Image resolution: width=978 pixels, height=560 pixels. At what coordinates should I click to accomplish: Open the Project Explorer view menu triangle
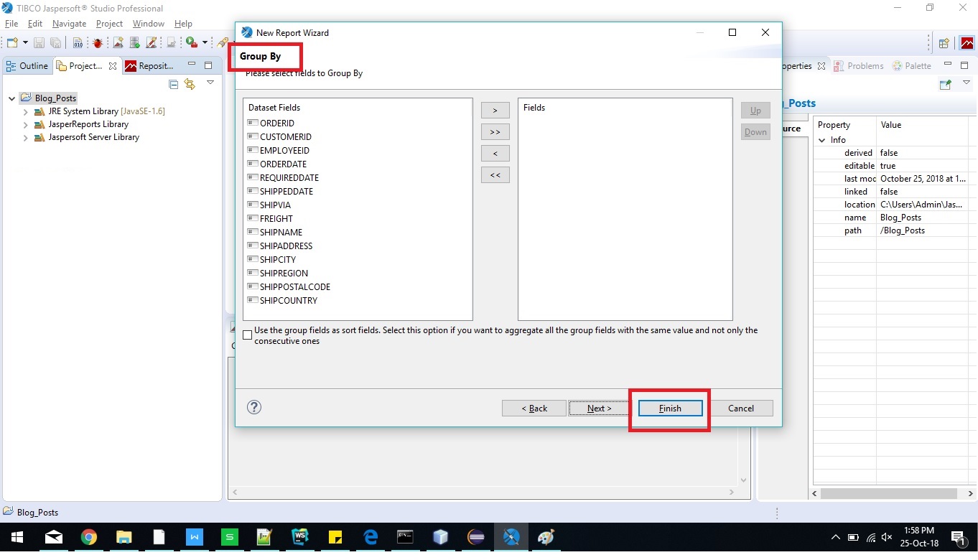click(x=210, y=83)
